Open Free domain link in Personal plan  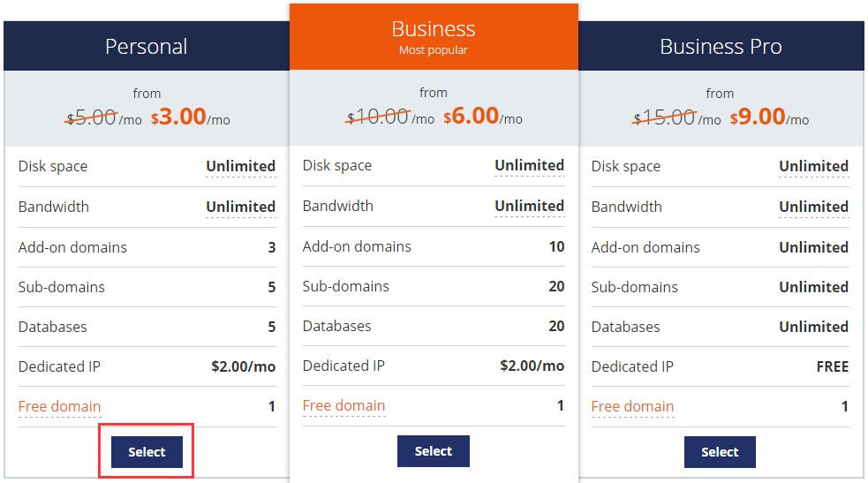(x=59, y=406)
